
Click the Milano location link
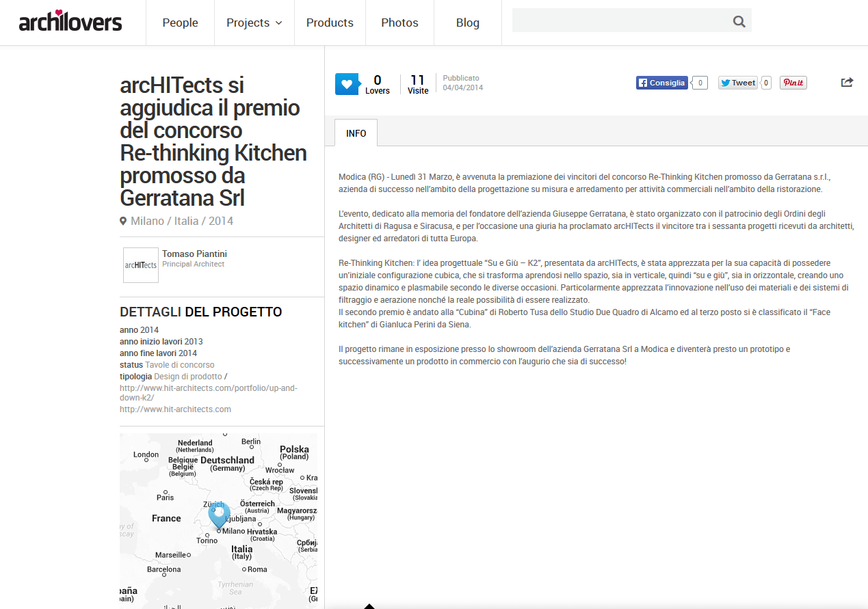click(148, 221)
